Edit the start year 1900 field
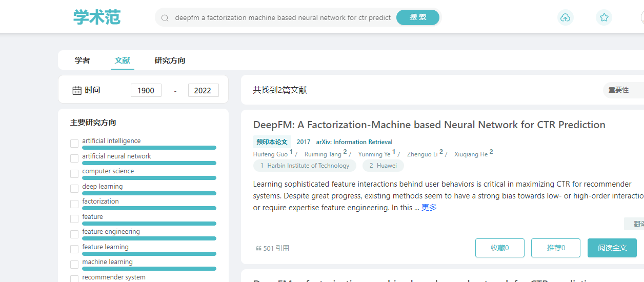The height and width of the screenshot is (282, 644). coord(146,90)
